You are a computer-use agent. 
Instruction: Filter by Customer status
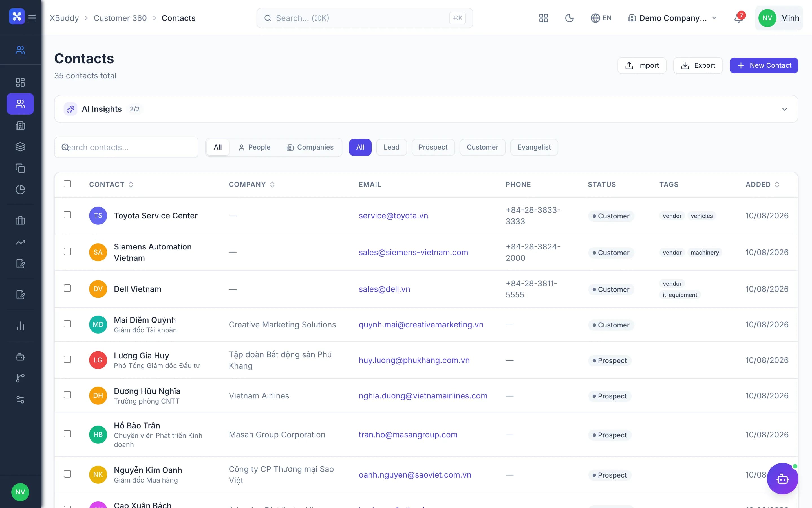coord(482,147)
